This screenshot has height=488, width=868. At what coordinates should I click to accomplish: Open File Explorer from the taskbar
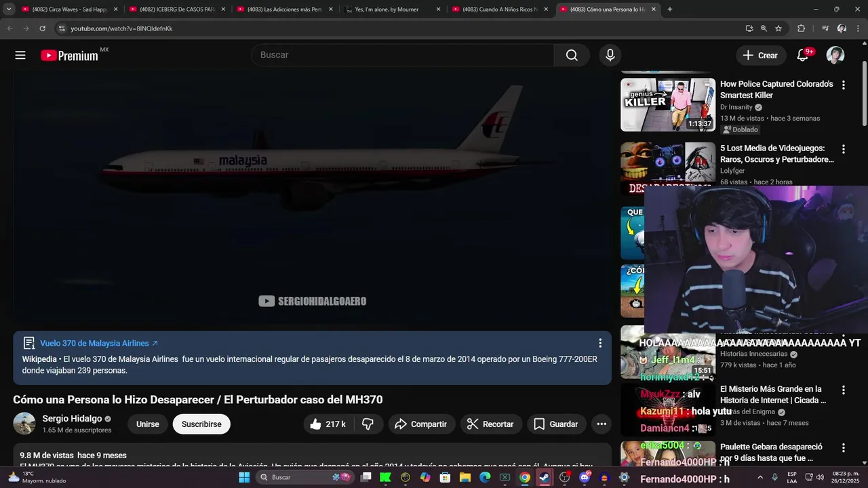465,477
